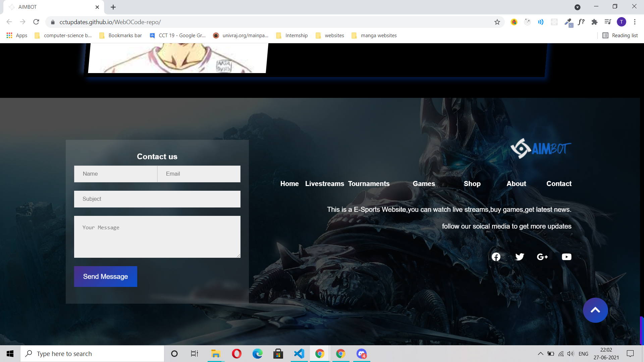
Task: Open the media control icon in toolbar
Action: pos(608,22)
